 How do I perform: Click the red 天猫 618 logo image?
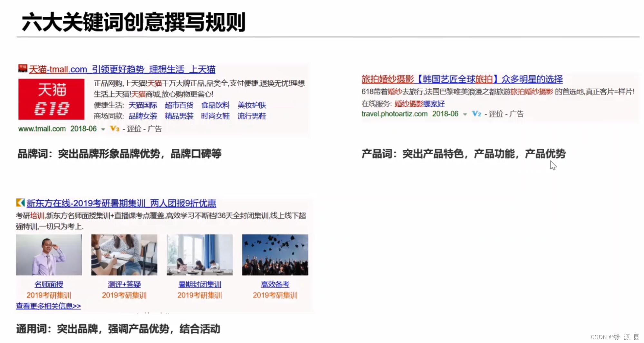51,99
